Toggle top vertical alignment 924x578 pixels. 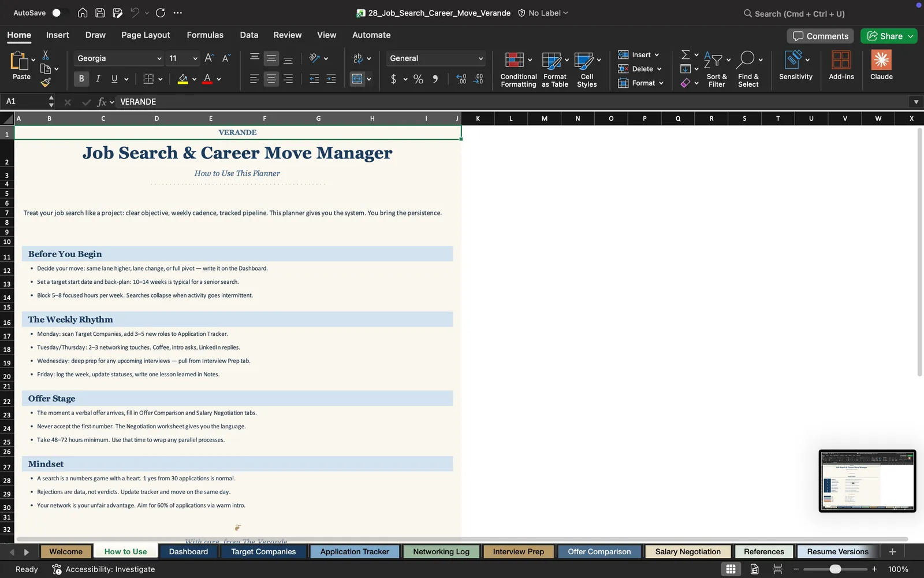pyautogui.click(x=254, y=58)
